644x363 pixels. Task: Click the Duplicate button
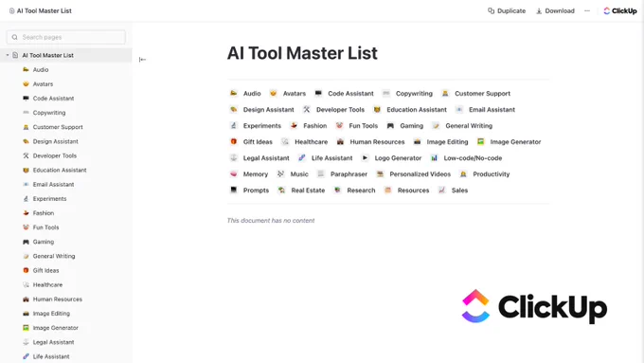(507, 10)
